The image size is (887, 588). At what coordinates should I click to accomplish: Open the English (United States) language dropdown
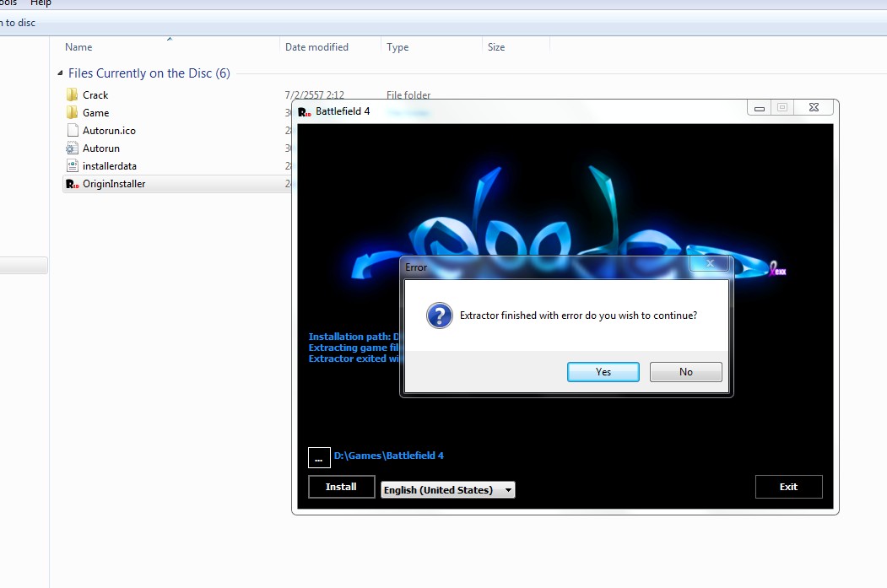point(448,490)
